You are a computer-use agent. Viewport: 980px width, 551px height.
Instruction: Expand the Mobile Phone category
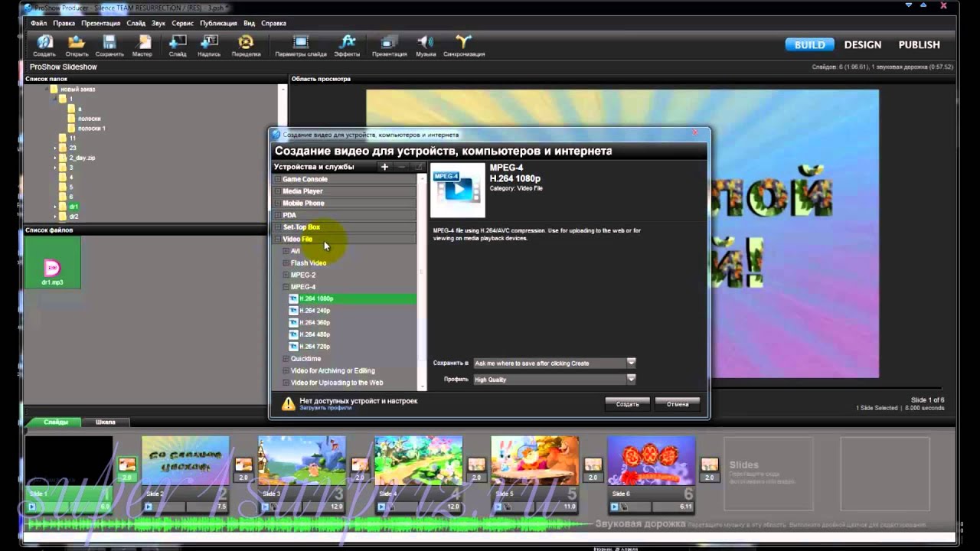click(278, 204)
